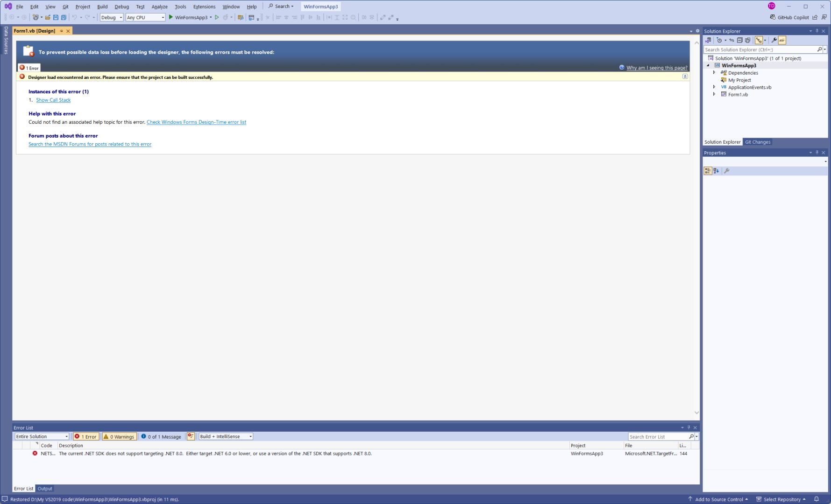Click the Save All toolbar icon
Screen dimensions: 831x504
pyautogui.click(x=64, y=17)
